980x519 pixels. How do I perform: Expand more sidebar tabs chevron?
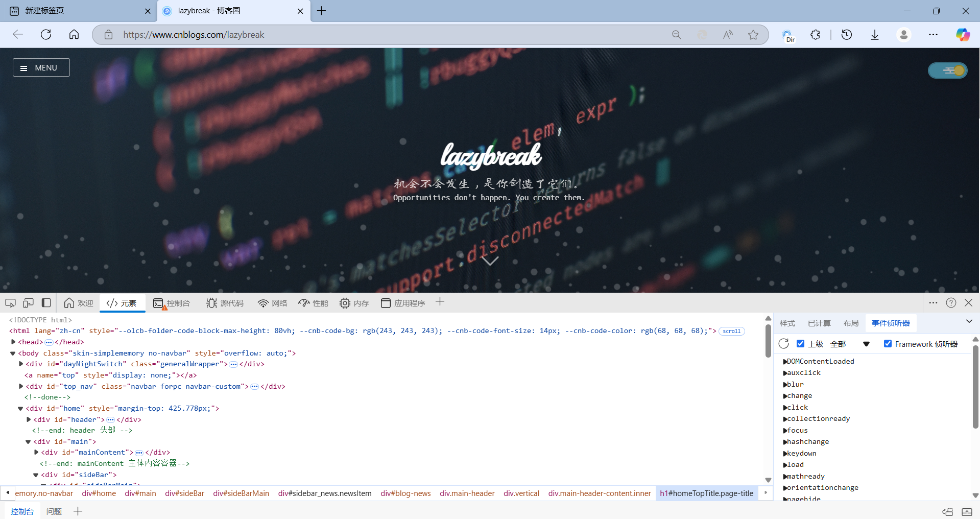click(969, 321)
